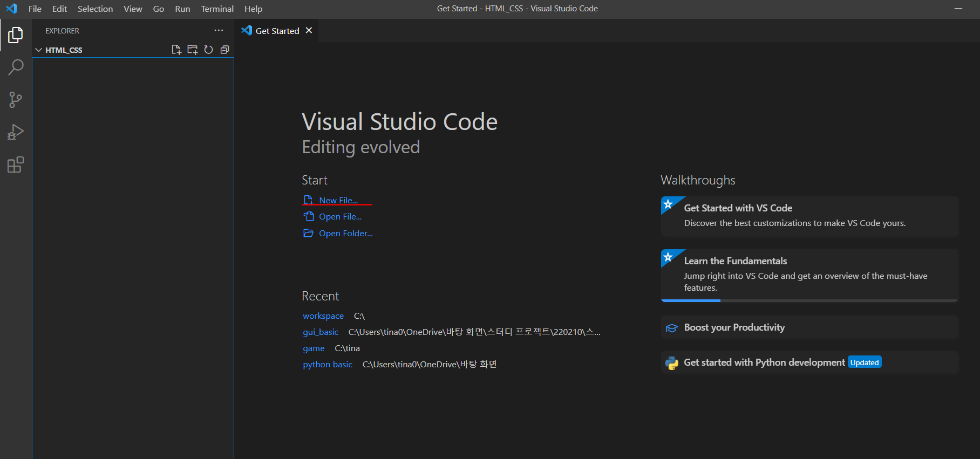Screen dimensions: 980x459
Task: Click the HTML_CSS folder name
Action: pos(64,50)
